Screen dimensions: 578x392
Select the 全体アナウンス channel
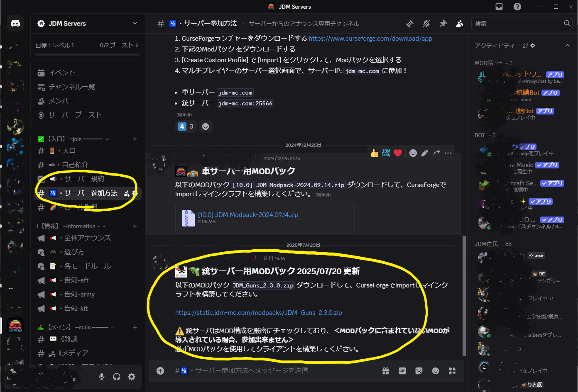click(x=88, y=238)
